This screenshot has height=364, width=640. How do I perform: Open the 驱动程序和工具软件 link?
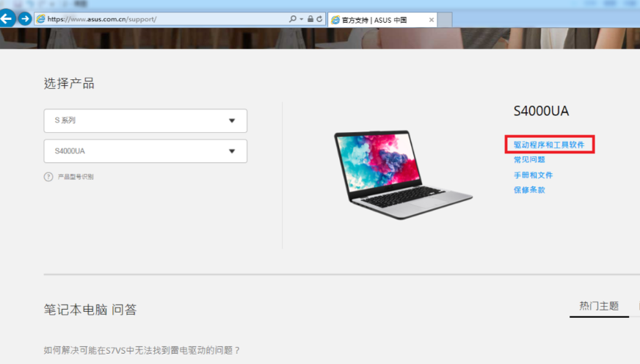coord(549,145)
